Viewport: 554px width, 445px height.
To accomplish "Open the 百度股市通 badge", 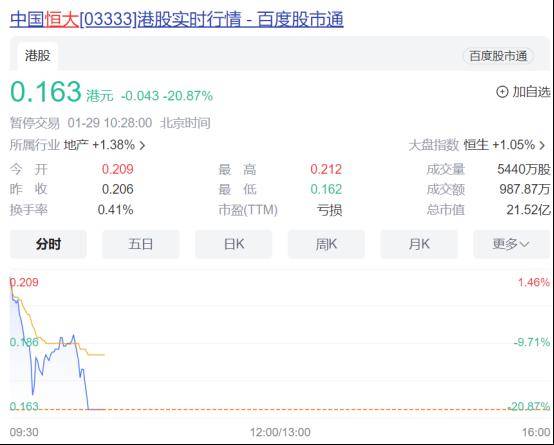I will tap(498, 56).
